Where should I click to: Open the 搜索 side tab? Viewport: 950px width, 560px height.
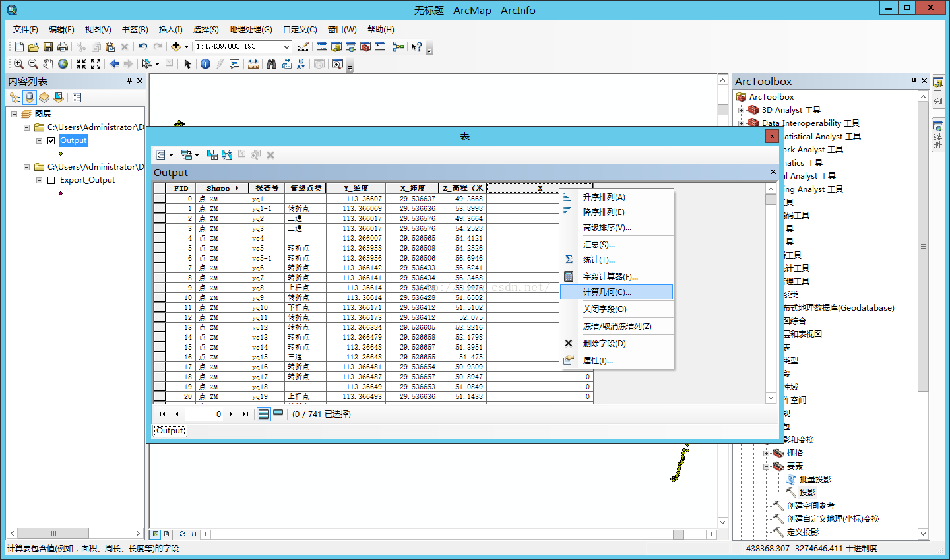pos(937,135)
